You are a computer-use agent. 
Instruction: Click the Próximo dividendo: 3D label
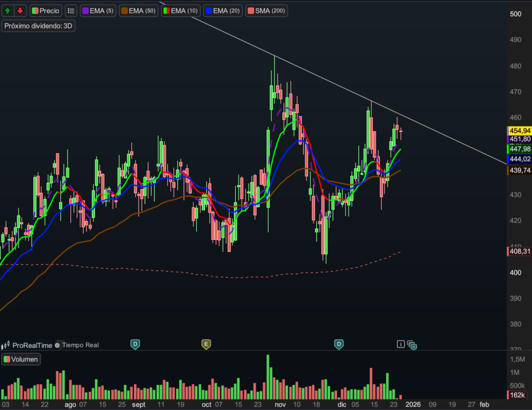coord(38,26)
